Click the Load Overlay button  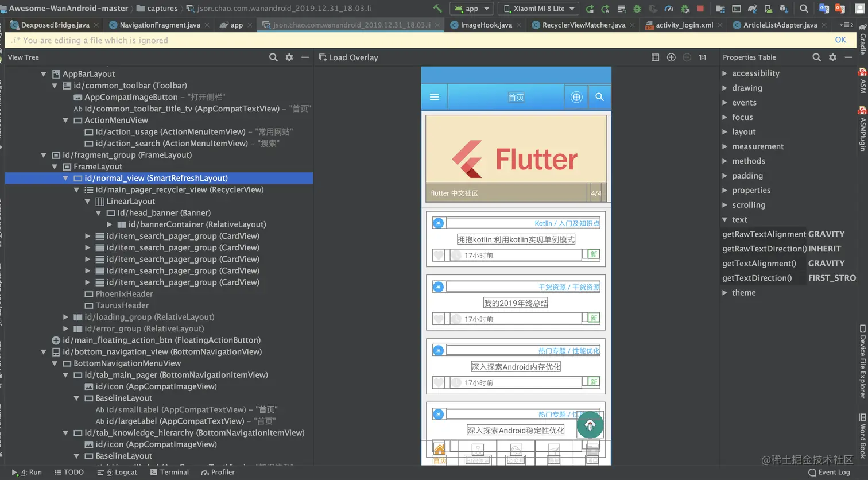348,57
